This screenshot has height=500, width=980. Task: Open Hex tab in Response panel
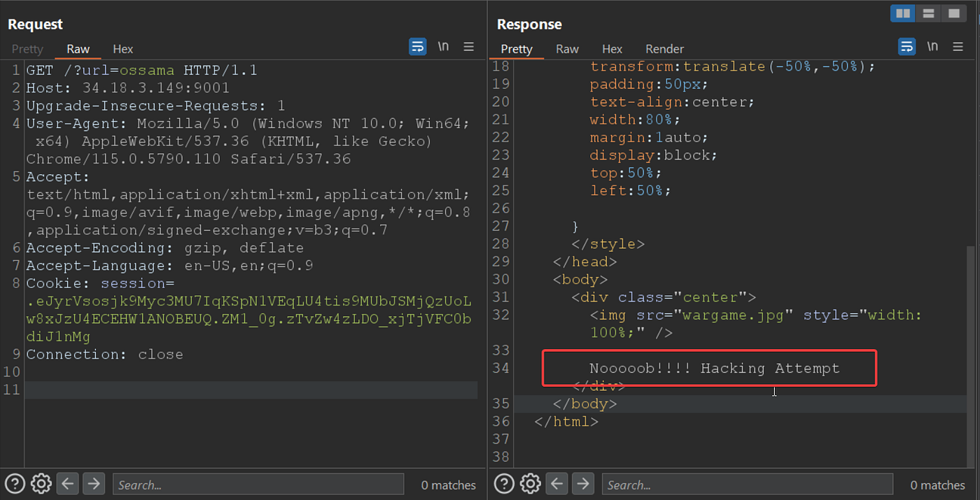point(612,49)
